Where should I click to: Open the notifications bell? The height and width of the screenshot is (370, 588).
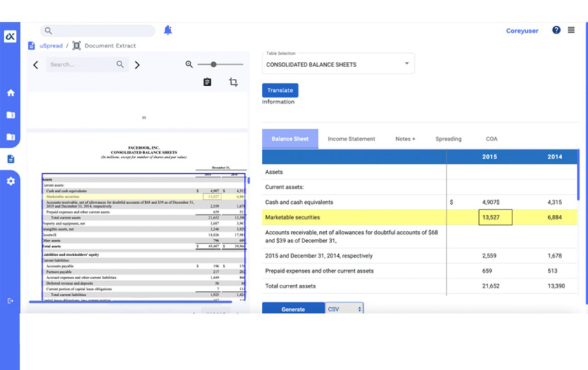(168, 30)
